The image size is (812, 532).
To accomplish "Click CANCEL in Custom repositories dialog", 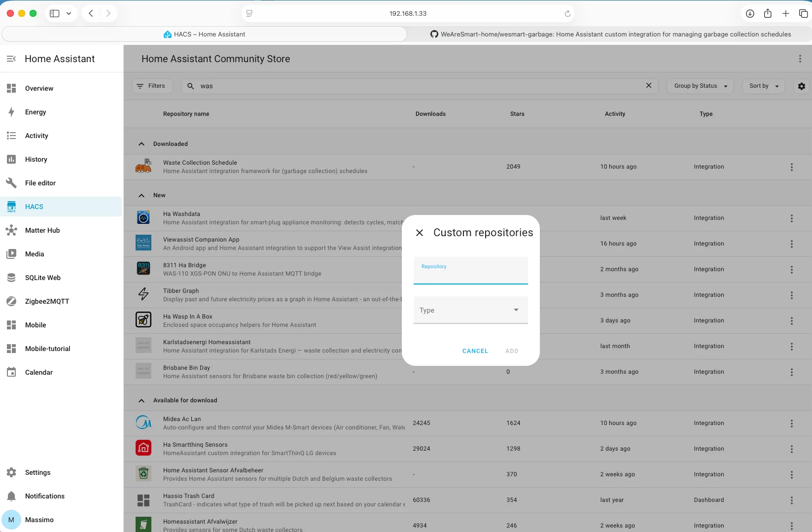I will pos(475,351).
